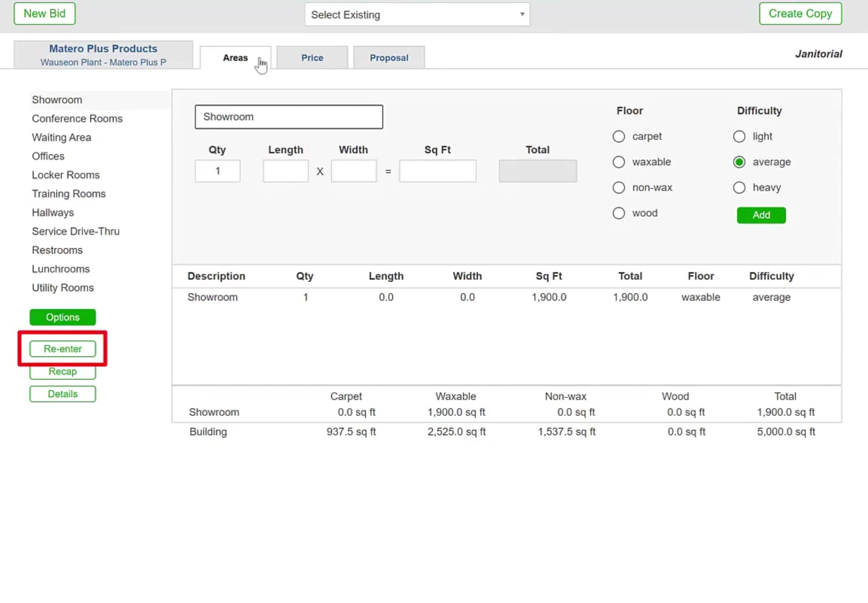Select the carpet floor radio button
Image resolution: width=868 pixels, height=603 pixels.
(619, 136)
